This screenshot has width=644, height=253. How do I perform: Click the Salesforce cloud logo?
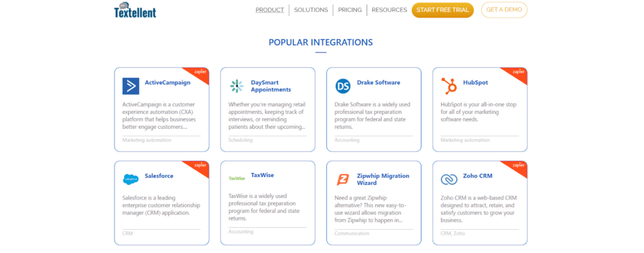(x=131, y=179)
